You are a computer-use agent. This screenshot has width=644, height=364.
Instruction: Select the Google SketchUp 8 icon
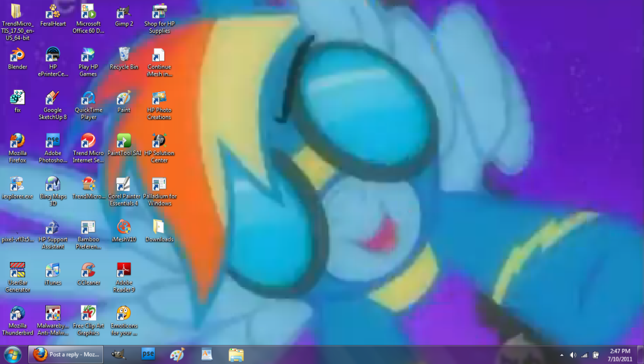(53, 105)
